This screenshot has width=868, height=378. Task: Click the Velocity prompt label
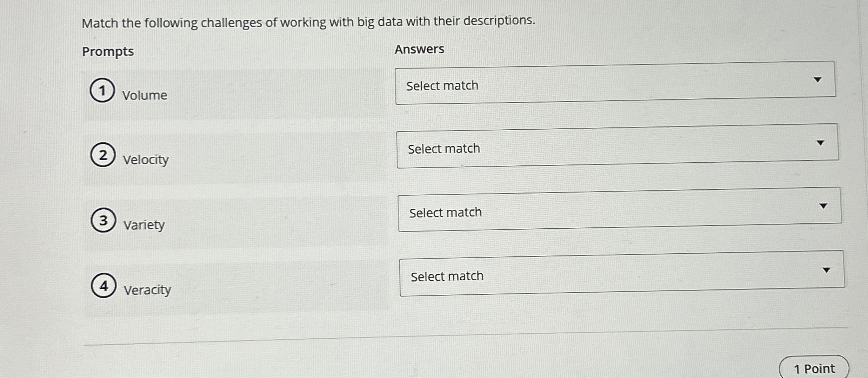pyautogui.click(x=146, y=159)
